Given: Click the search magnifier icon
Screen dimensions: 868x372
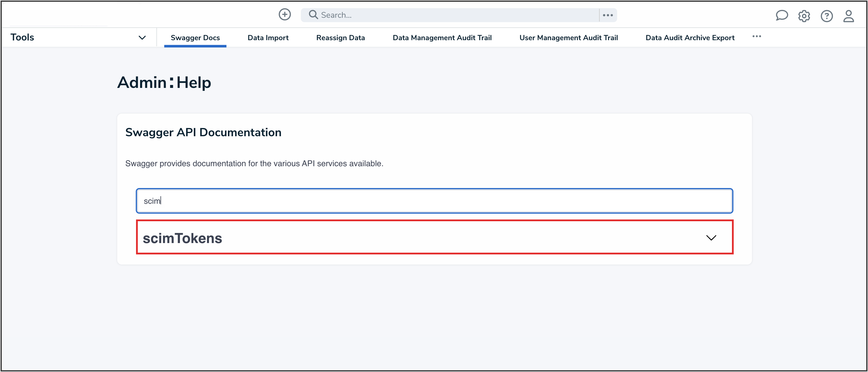Looking at the screenshot, I should (x=313, y=15).
